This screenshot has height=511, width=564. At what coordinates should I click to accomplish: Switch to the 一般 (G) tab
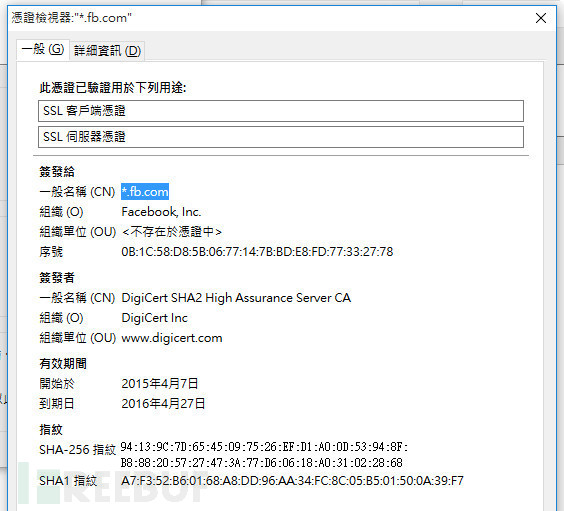pyautogui.click(x=43, y=50)
